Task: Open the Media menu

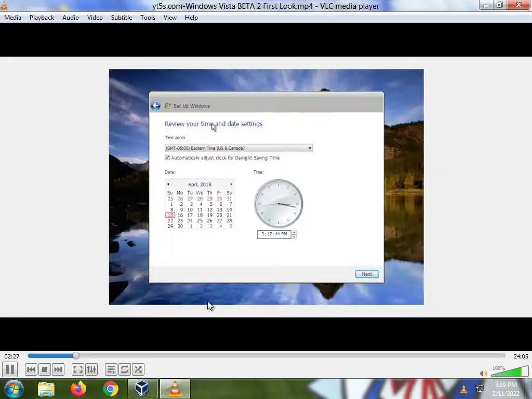Action: click(x=12, y=18)
